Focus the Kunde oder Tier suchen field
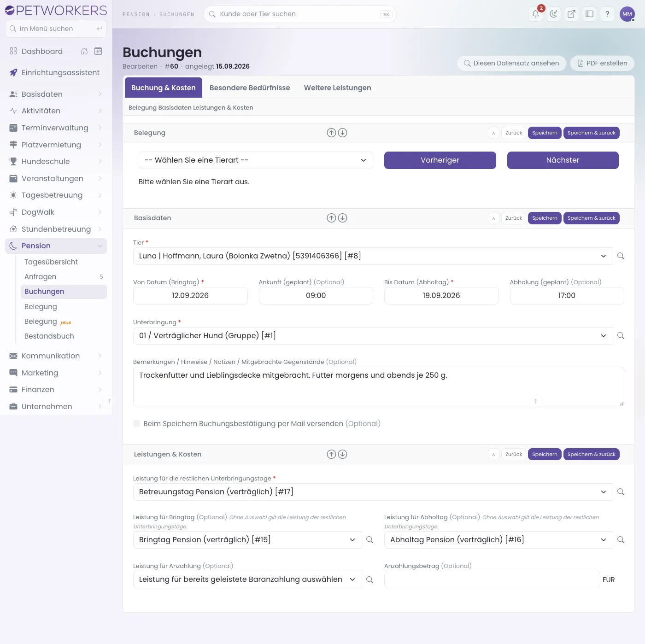 (299, 14)
